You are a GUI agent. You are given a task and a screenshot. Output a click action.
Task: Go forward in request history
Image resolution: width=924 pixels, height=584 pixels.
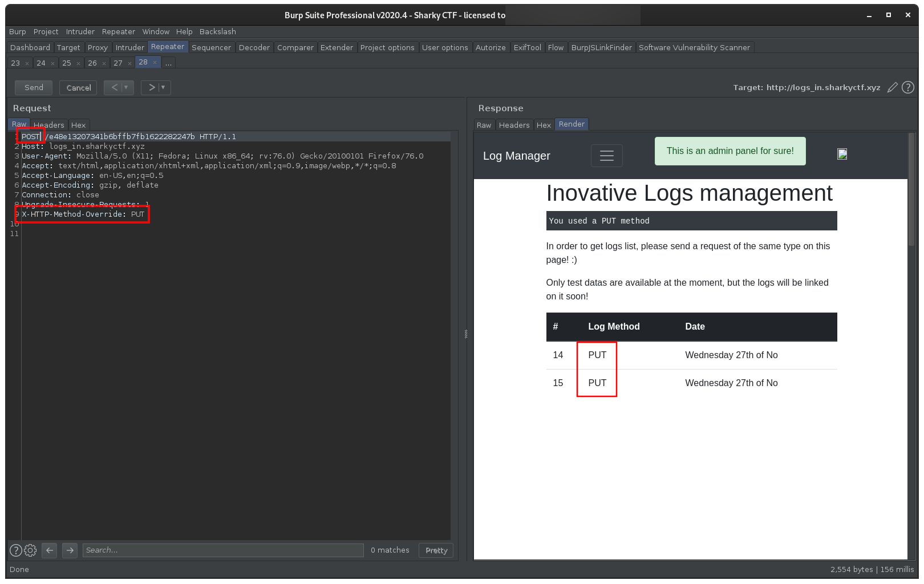[152, 87]
